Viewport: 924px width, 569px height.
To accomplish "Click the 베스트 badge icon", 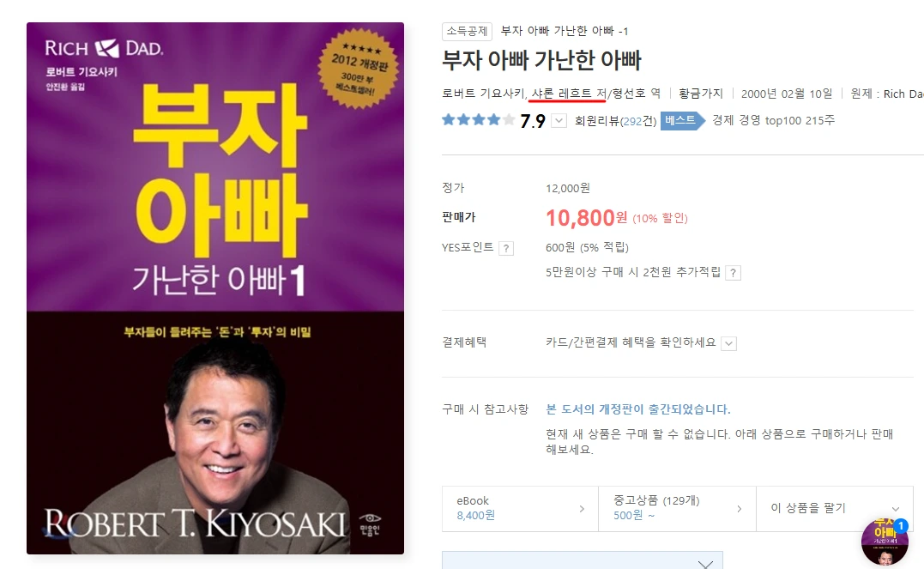I will (x=682, y=120).
